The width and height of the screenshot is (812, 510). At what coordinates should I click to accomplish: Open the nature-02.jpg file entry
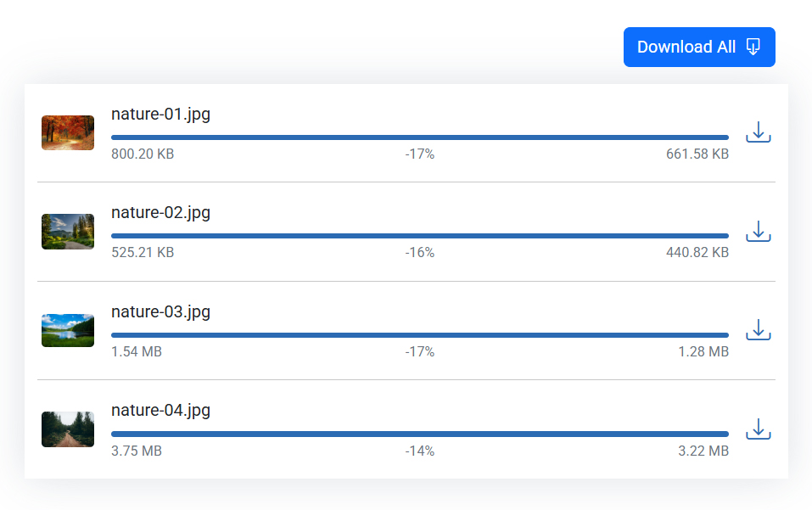pyautogui.click(x=160, y=212)
